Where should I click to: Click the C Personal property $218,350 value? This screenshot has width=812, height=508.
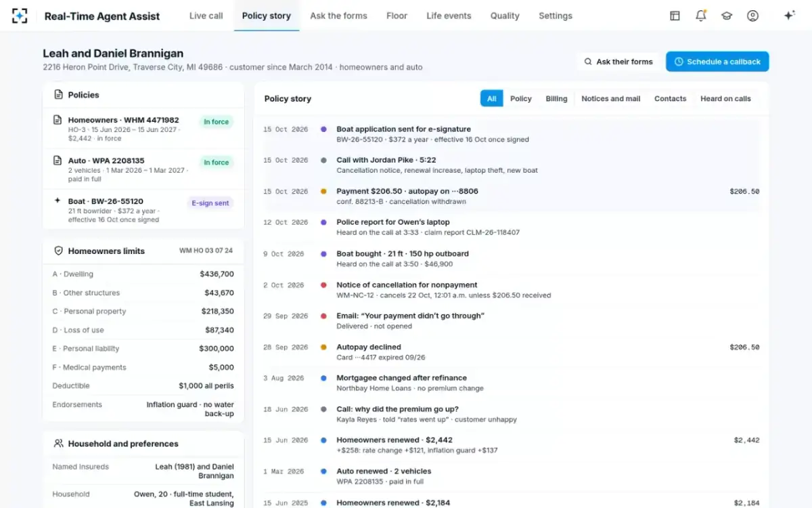[217, 312]
